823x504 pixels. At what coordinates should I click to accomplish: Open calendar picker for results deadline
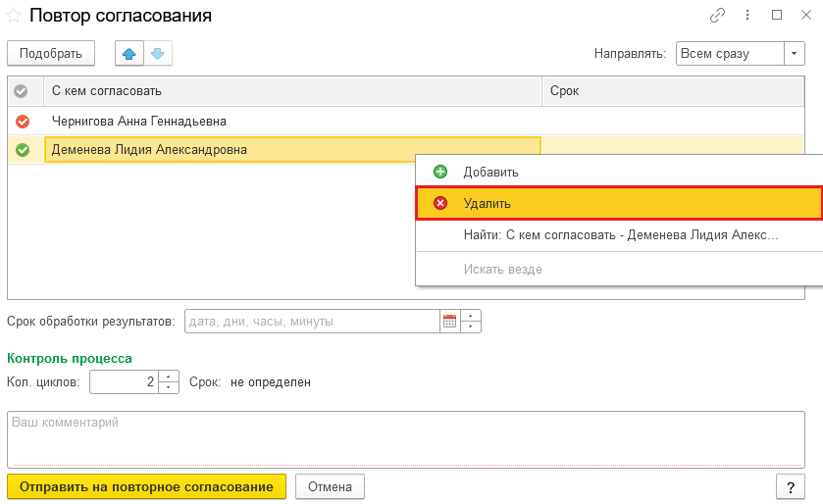point(450,321)
